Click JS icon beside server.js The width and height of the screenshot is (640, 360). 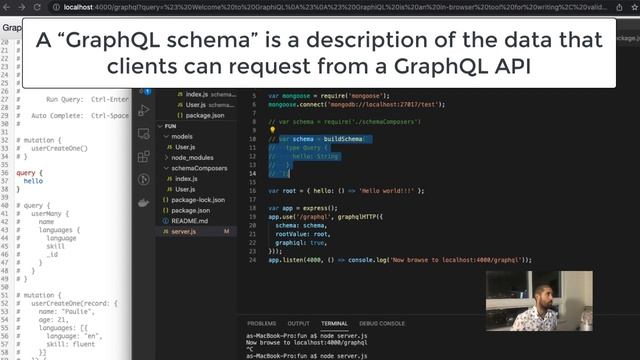pyautogui.click(x=166, y=231)
